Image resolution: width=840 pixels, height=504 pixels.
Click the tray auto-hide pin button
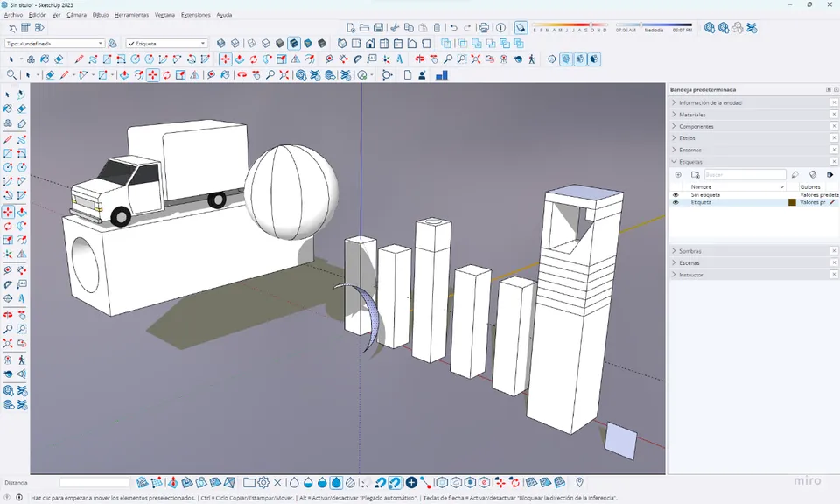829,89
